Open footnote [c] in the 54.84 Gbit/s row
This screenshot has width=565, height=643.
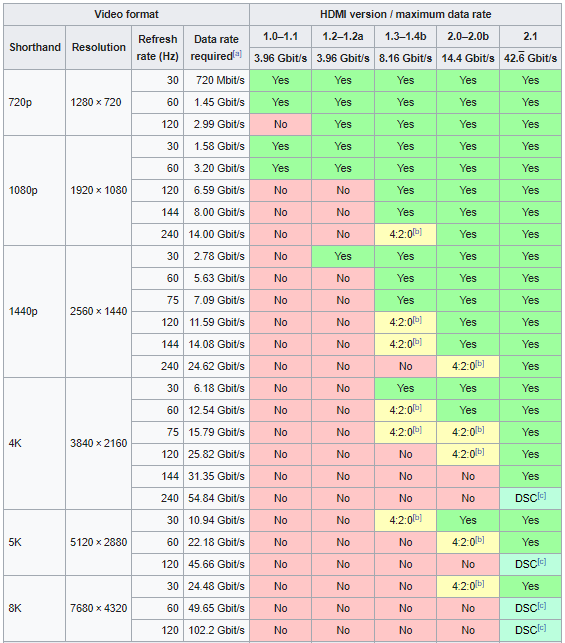coord(542,496)
